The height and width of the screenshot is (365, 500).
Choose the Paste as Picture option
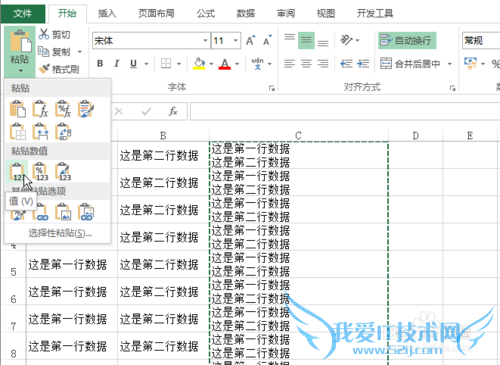point(63,212)
